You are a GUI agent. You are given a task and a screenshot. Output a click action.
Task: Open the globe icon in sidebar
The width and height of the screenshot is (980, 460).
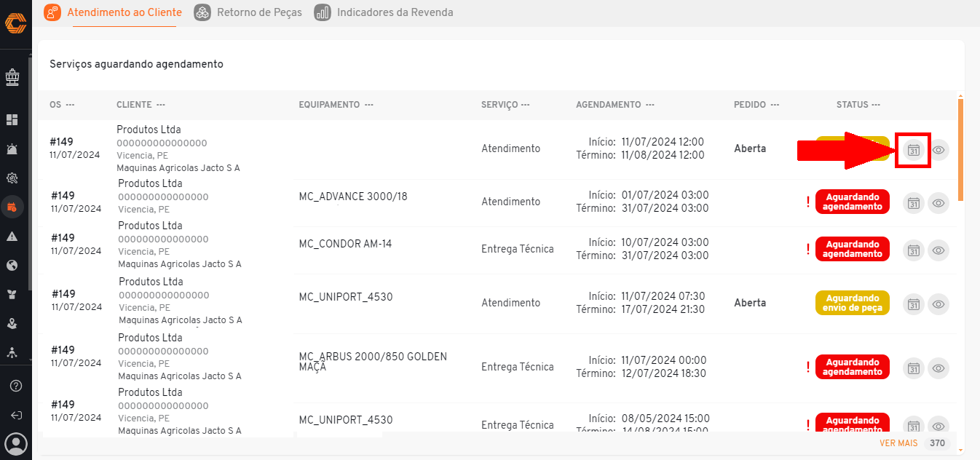click(x=12, y=265)
